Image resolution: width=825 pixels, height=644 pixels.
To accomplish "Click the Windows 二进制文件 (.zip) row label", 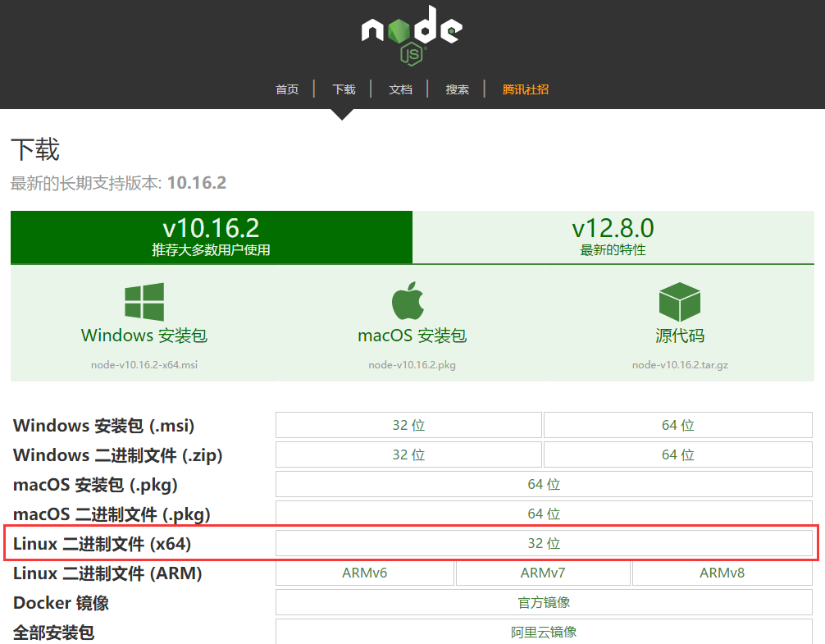I will (118, 455).
